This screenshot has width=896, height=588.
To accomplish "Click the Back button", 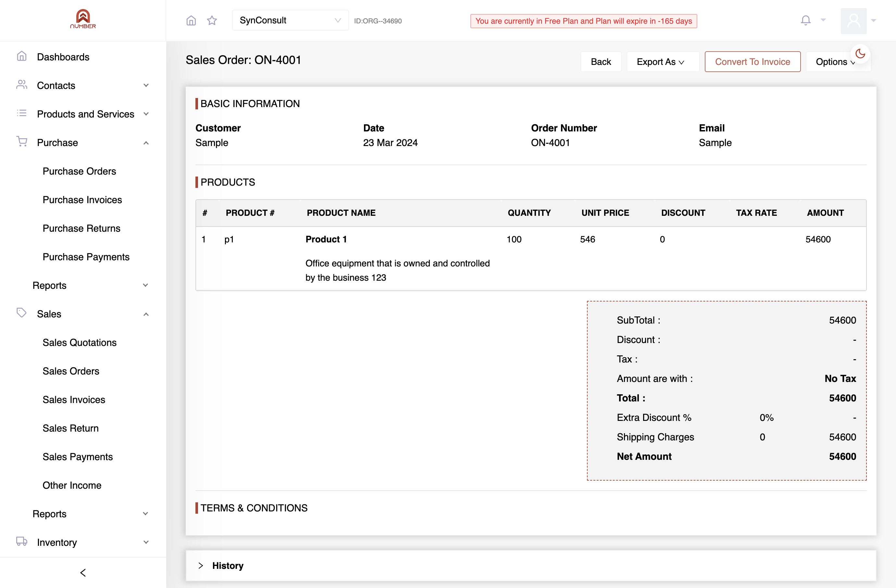I will 601,62.
